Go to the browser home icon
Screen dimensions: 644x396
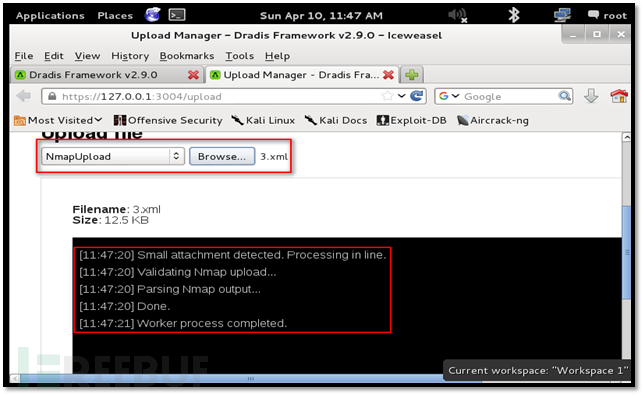click(619, 96)
